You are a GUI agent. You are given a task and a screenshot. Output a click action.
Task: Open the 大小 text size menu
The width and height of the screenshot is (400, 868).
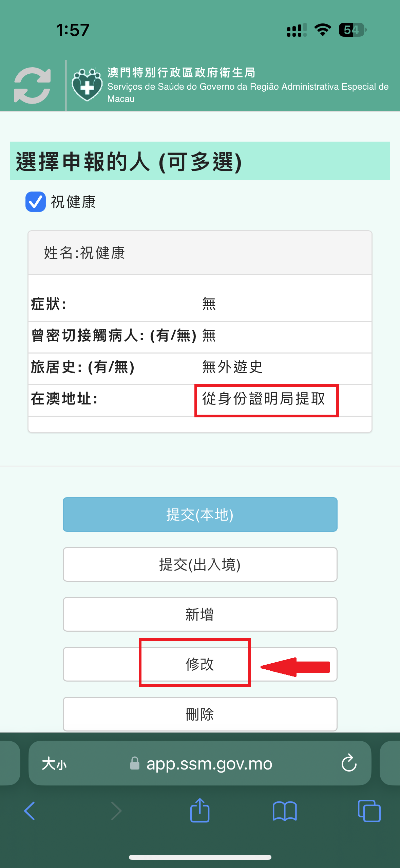54,764
